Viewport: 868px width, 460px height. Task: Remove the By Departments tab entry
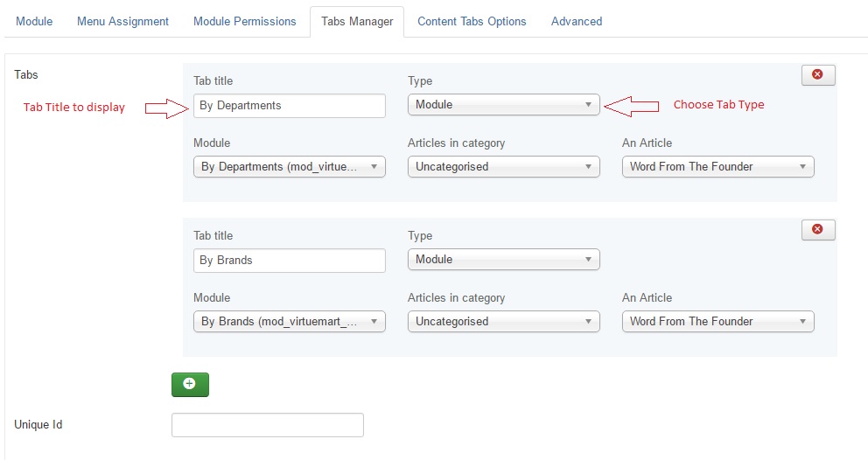[x=818, y=74]
